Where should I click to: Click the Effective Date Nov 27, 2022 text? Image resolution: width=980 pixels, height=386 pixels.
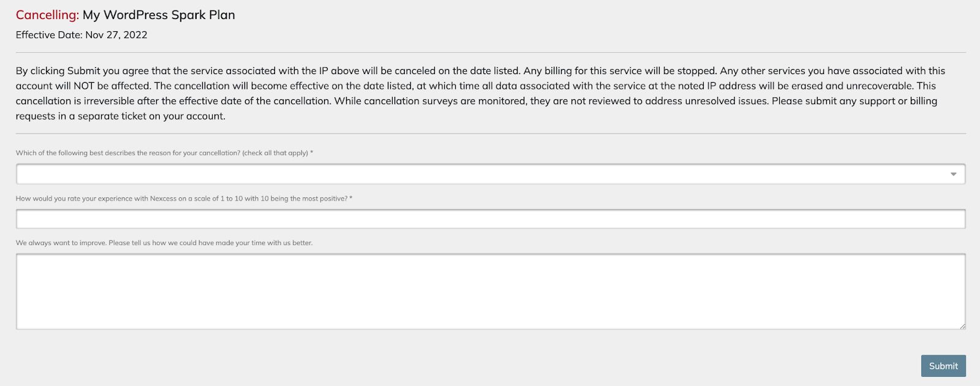[x=81, y=35]
